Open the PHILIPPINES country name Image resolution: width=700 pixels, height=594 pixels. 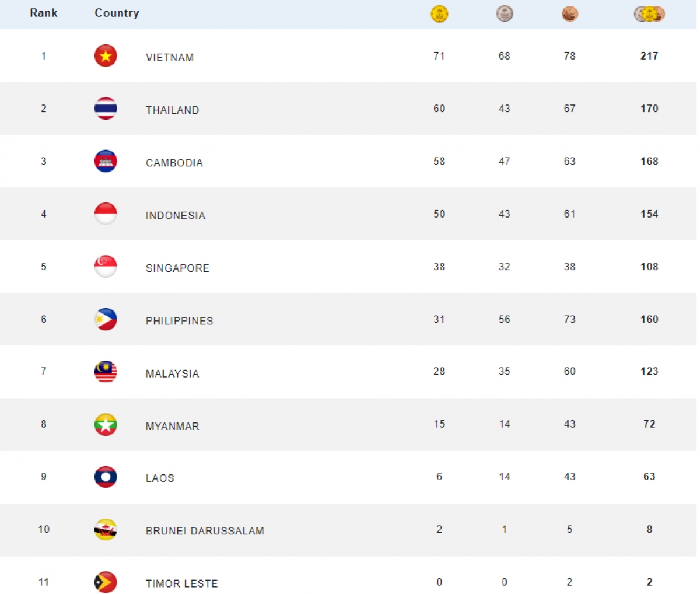pos(180,321)
